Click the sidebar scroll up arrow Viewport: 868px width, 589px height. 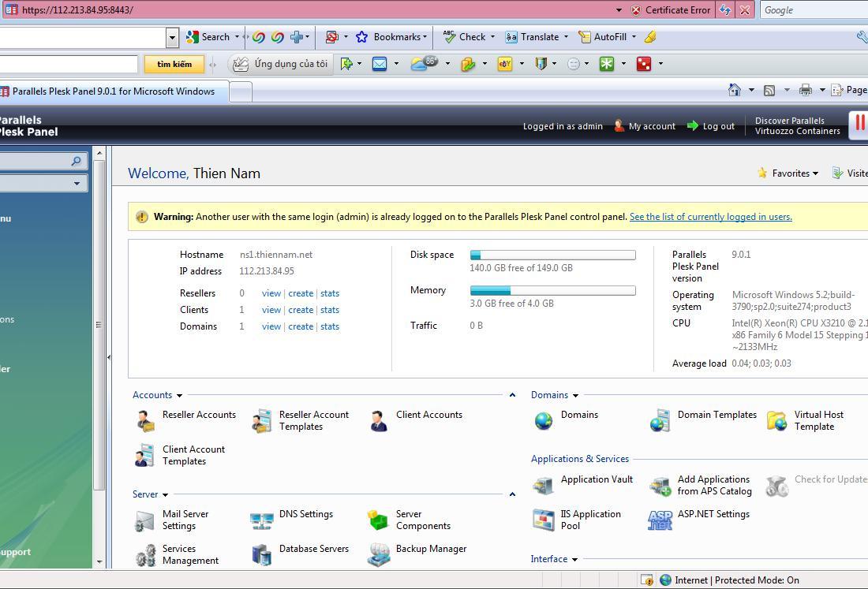(x=99, y=153)
